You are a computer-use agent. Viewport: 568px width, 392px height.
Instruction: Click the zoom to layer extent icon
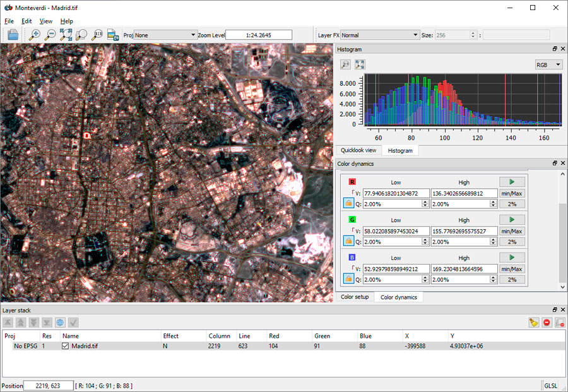click(81, 35)
